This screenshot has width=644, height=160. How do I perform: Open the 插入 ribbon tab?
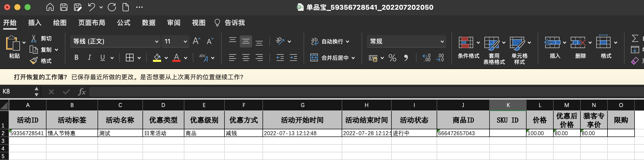(x=35, y=23)
